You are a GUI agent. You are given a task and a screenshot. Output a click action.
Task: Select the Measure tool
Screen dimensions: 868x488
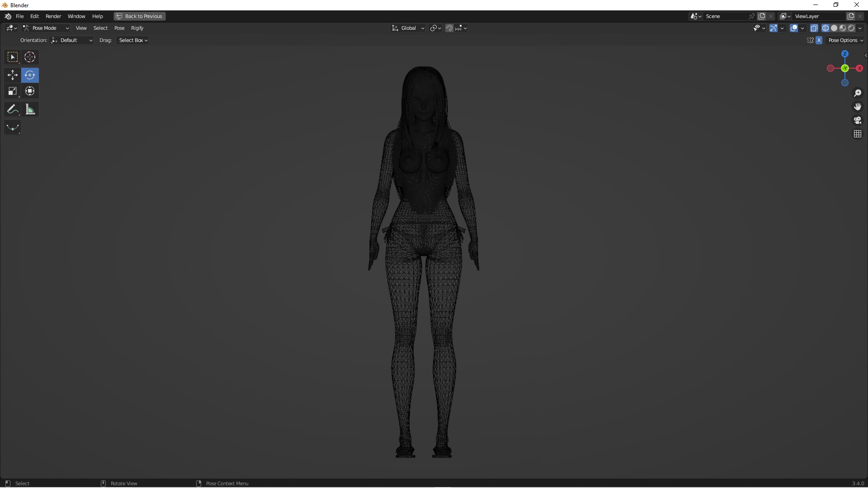[x=30, y=109]
